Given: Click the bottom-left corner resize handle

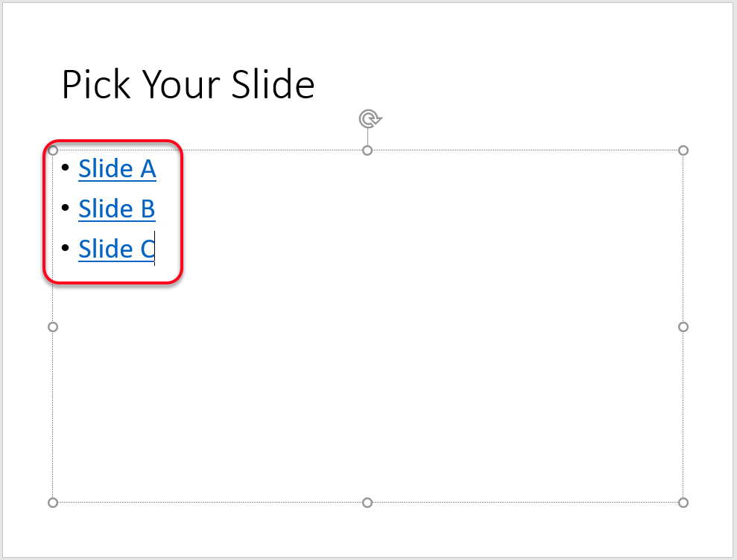Looking at the screenshot, I should [x=53, y=503].
